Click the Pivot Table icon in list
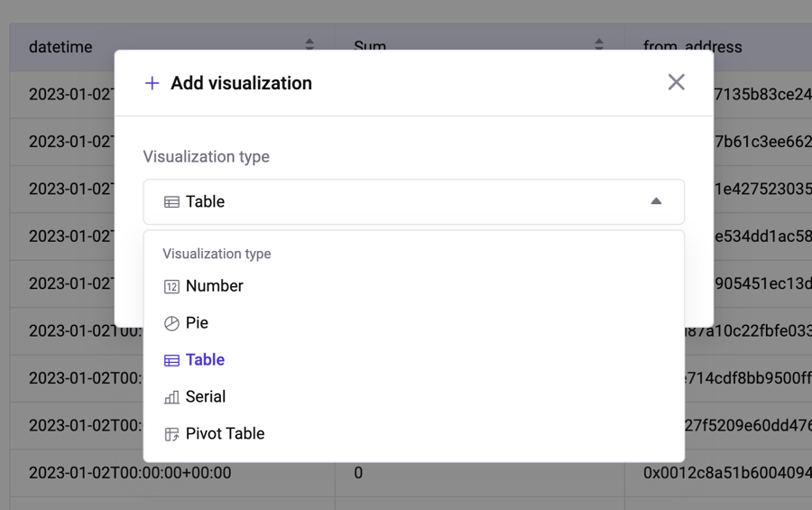 click(x=171, y=434)
